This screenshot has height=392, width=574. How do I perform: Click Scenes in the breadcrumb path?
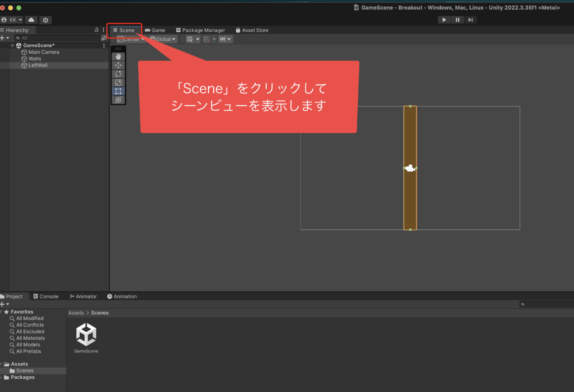click(100, 313)
